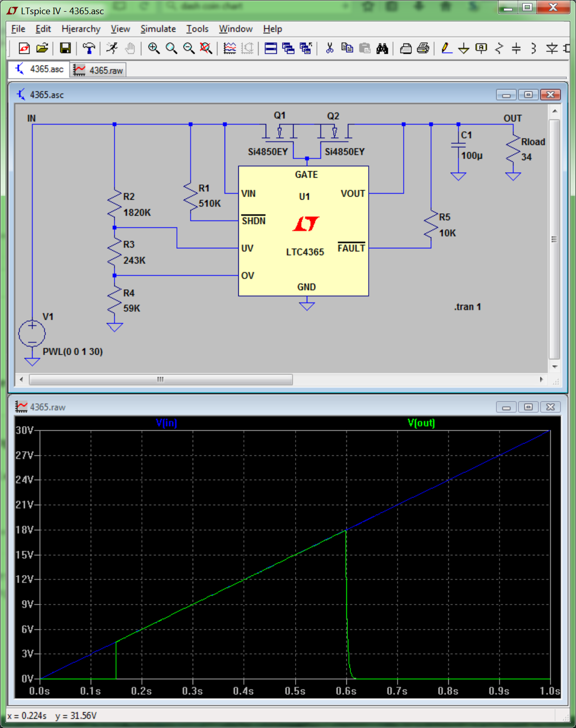576x728 pixels.
Task: Click the schematic horizontal scrollbar thumb
Action: tap(161, 379)
